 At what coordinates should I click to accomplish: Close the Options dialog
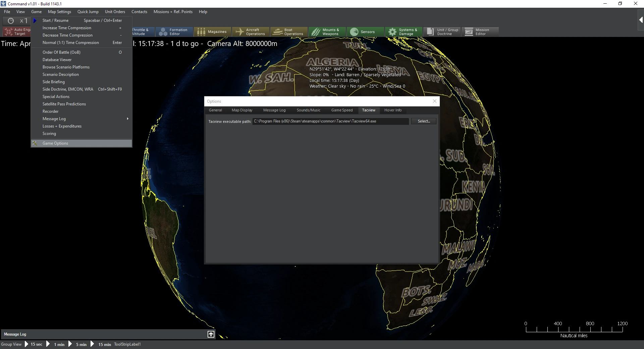coord(435,101)
